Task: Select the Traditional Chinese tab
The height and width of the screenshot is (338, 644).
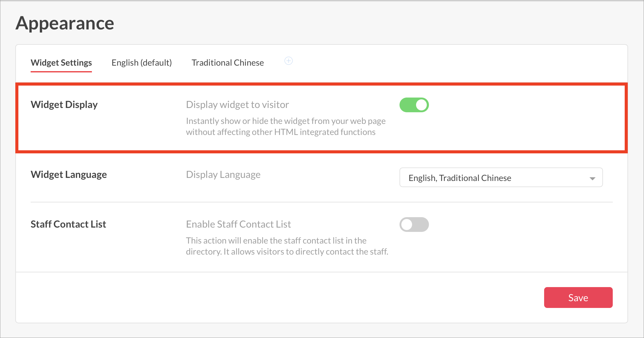Action: 228,63
